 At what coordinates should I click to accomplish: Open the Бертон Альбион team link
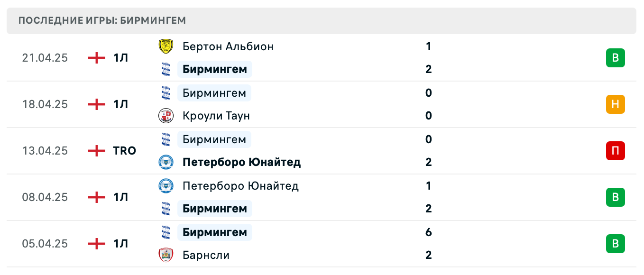coord(228,46)
